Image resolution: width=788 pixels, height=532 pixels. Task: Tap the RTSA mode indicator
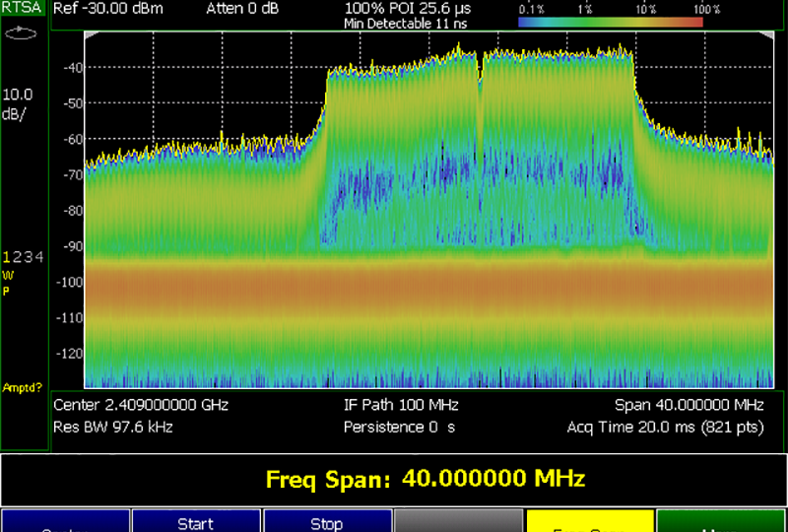22,11
